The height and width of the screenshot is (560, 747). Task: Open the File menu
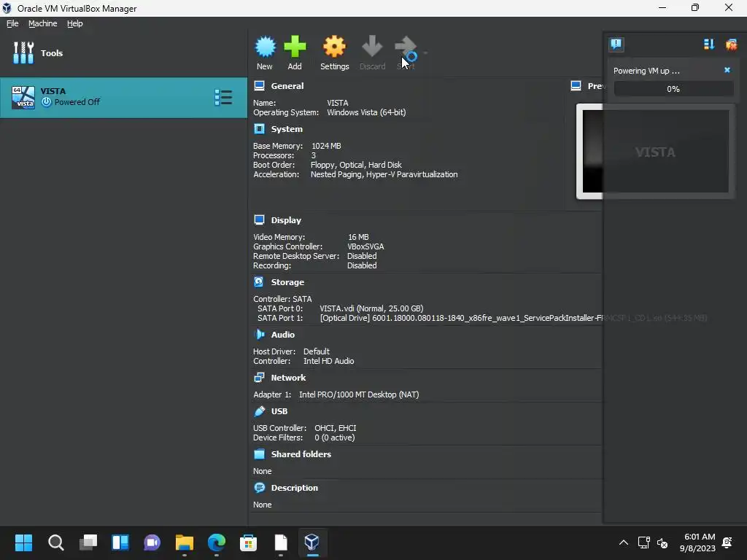pos(12,23)
